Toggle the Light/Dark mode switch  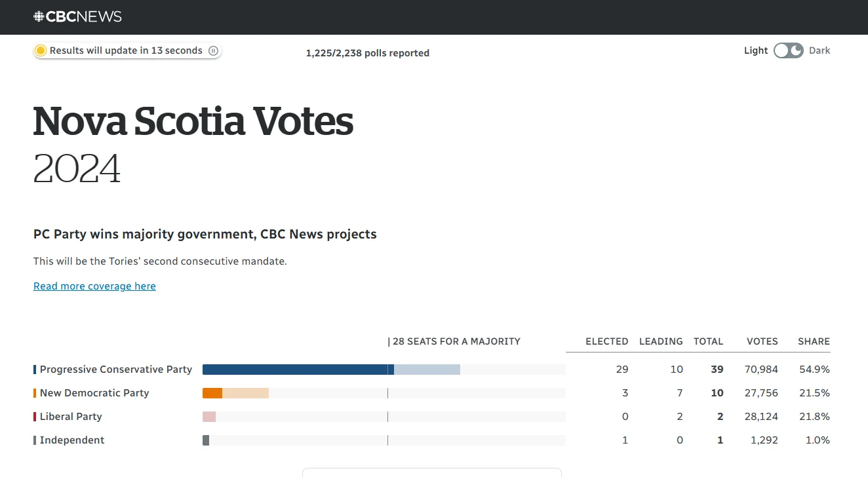[x=788, y=50]
